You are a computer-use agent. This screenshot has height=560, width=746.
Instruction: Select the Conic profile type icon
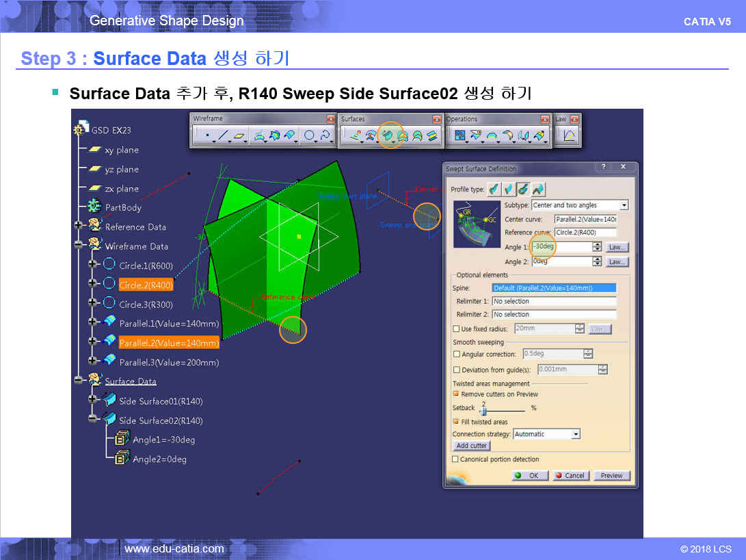point(539,189)
